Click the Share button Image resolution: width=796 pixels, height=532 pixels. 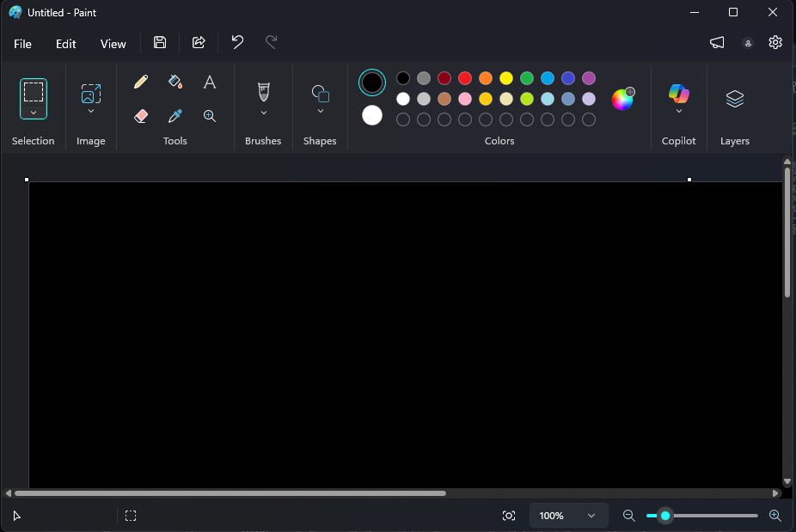tap(199, 42)
